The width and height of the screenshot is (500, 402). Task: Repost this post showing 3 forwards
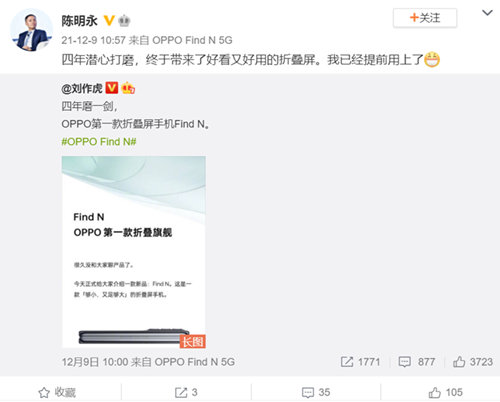(186, 392)
